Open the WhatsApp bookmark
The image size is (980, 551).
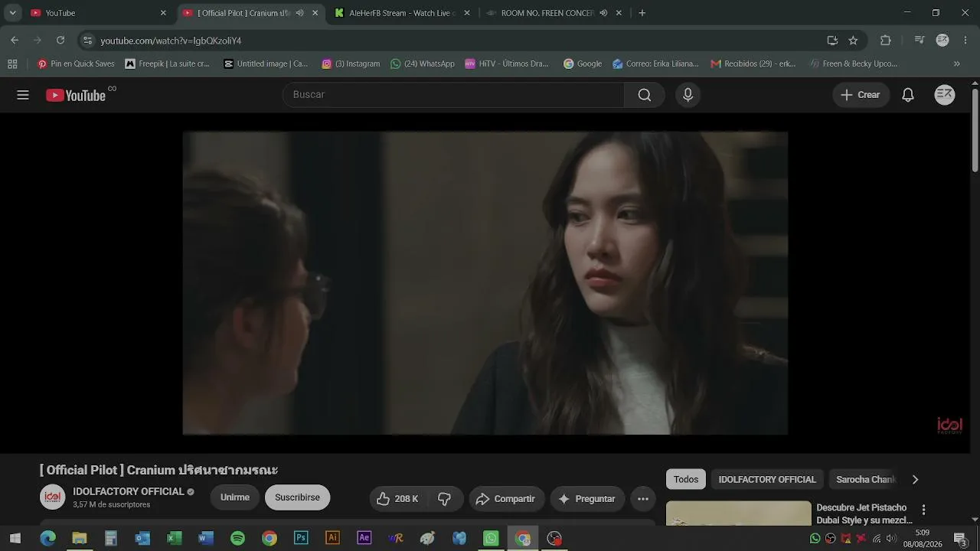[x=422, y=64]
